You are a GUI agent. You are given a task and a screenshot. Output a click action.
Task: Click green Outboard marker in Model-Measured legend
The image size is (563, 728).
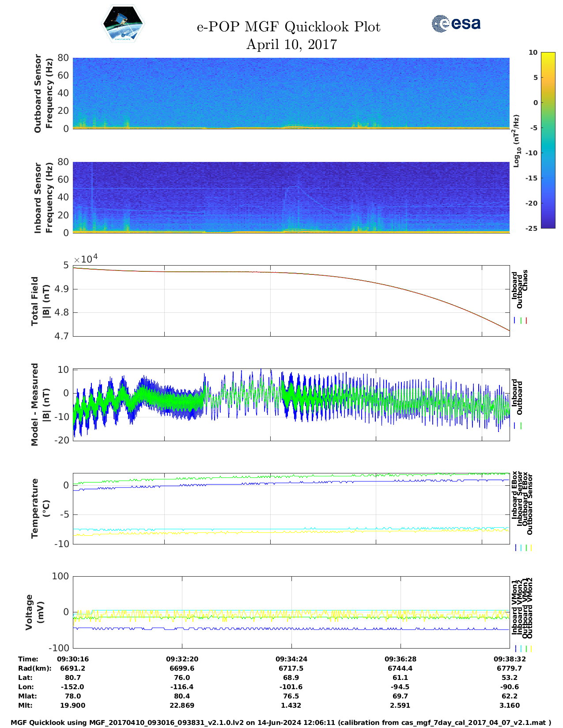(x=521, y=426)
